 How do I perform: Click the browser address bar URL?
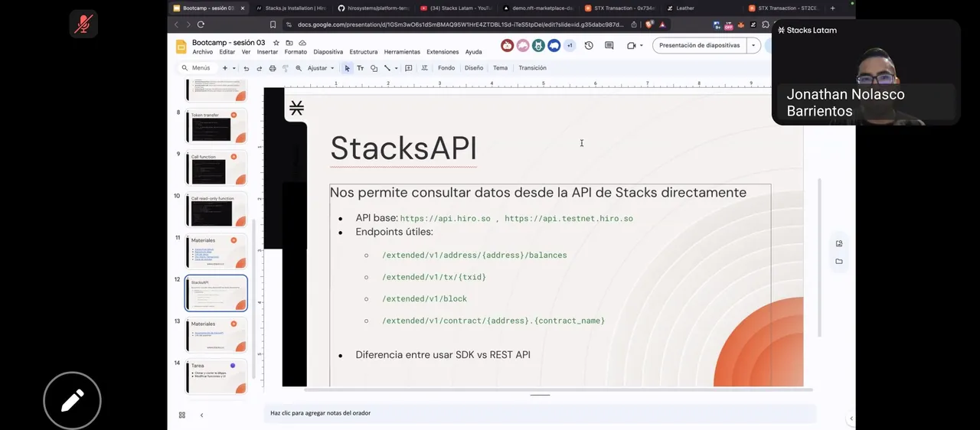pyautogui.click(x=459, y=24)
